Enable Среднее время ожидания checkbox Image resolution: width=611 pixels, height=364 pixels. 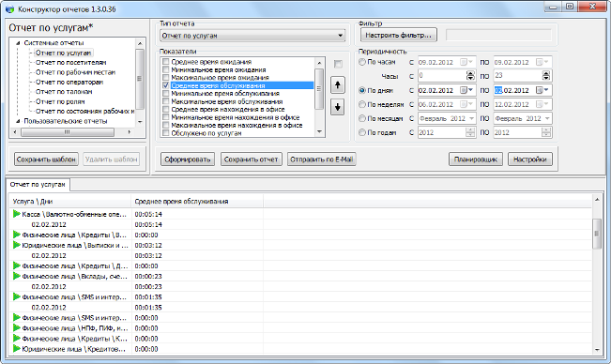[166, 62]
